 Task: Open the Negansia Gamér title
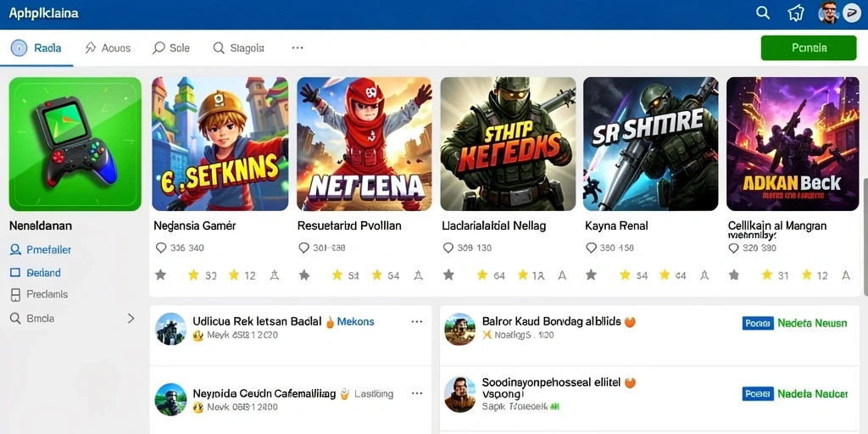point(195,225)
